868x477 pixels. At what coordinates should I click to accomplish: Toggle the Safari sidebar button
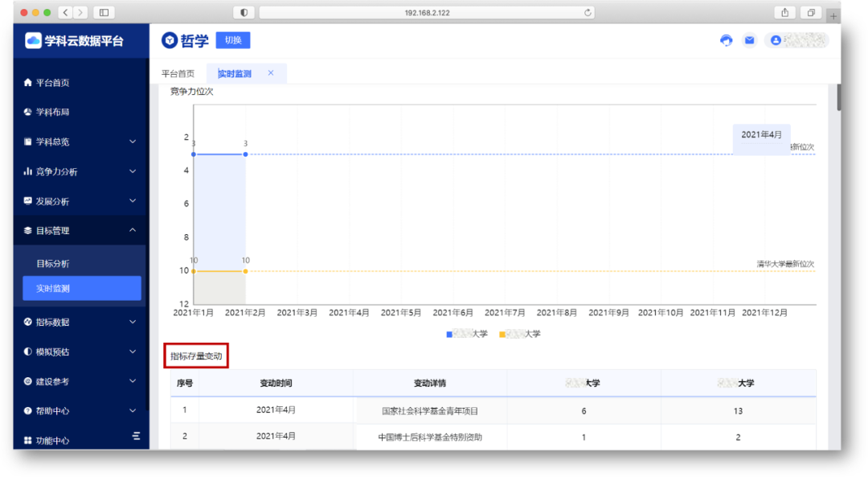tap(104, 12)
